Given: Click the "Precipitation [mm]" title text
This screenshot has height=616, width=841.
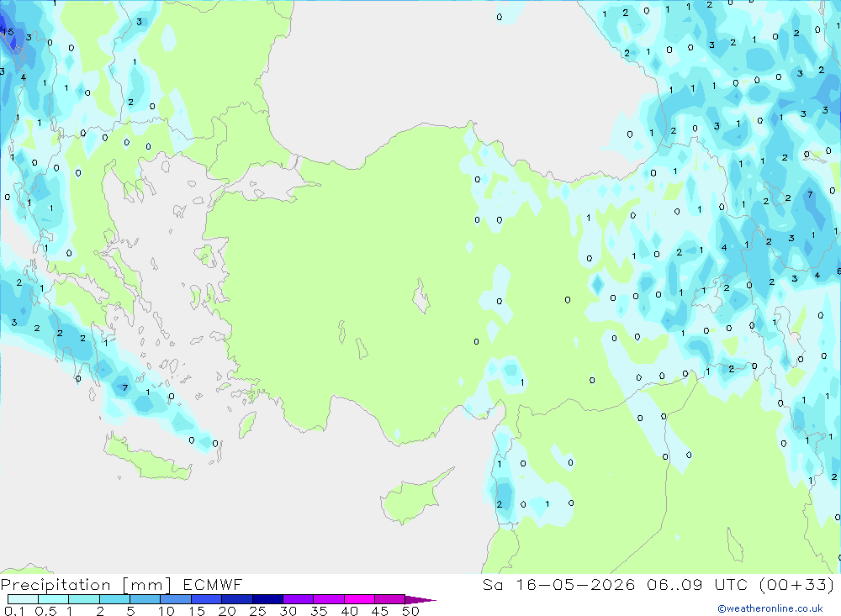Looking at the screenshot, I should 86,585.
